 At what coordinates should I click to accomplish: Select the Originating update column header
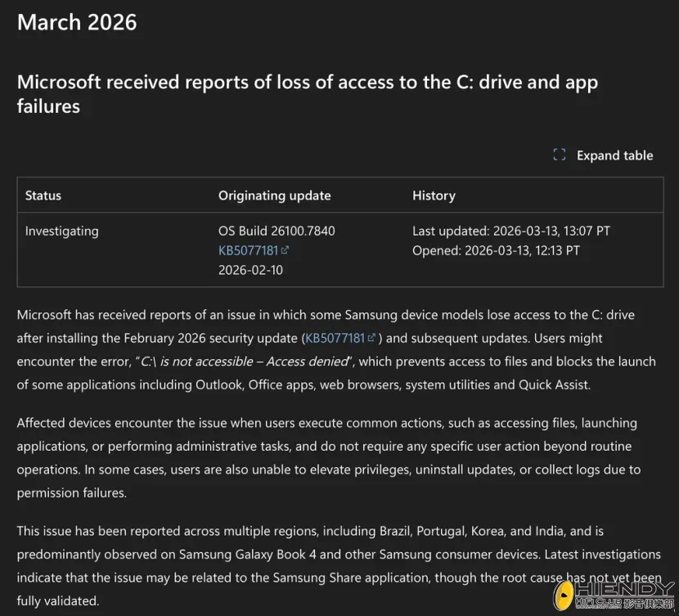pos(274,196)
